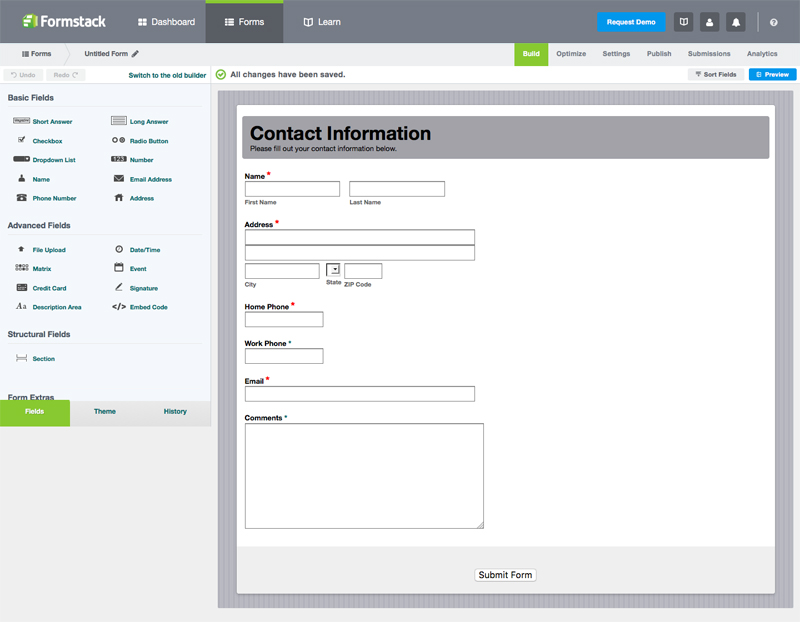
Task: Open the user account icon
Action: click(710, 22)
